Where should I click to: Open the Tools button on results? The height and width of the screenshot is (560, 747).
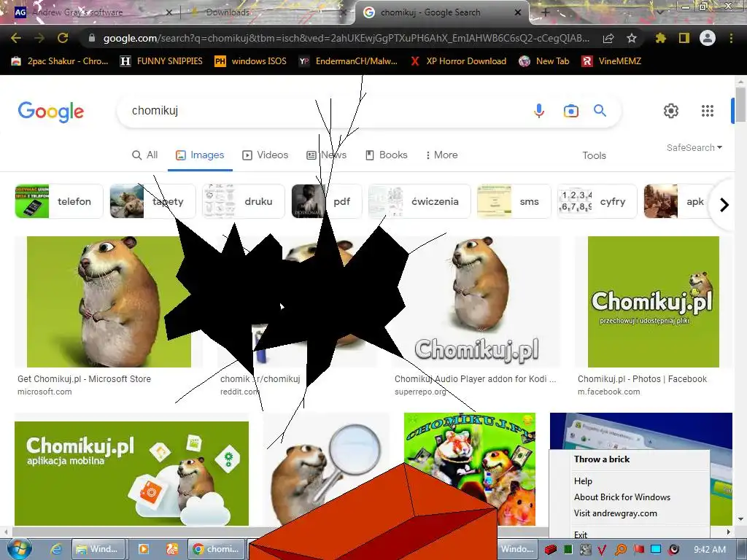594,155
